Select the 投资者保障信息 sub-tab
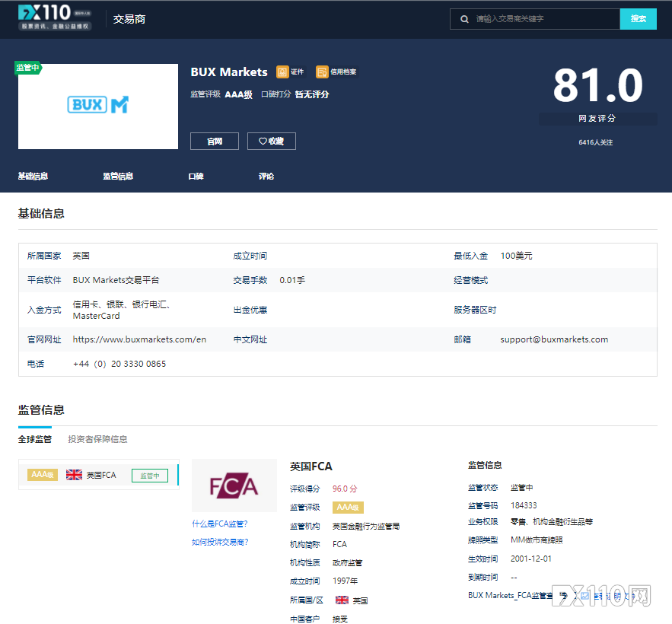Image resolution: width=672 pixels, height=624 pixels. pyautogui.click(x=97, y=439)
